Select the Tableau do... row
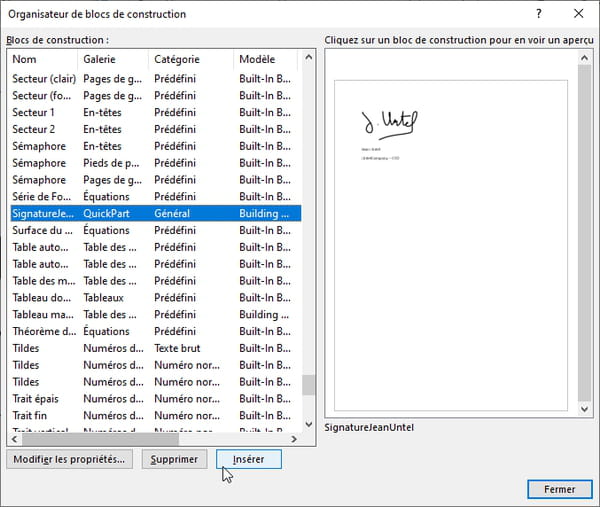Viewport: 600px width, 507px height. (x=156, y=298)
